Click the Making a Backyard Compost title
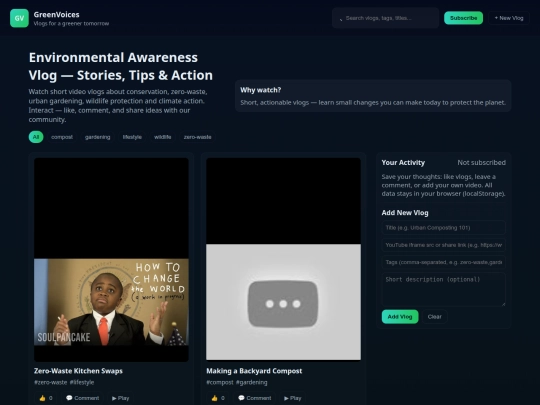This screenshot has height=405, width=540. [x=254, y=371]
